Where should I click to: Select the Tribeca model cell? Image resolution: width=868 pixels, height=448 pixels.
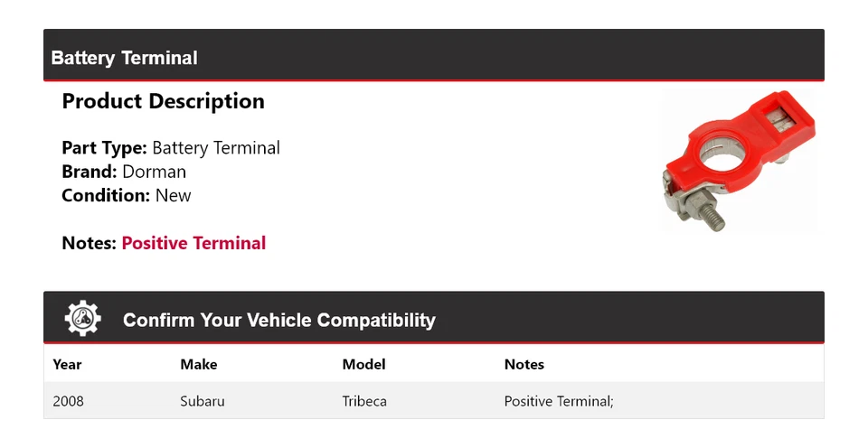[x=364, y=401]
